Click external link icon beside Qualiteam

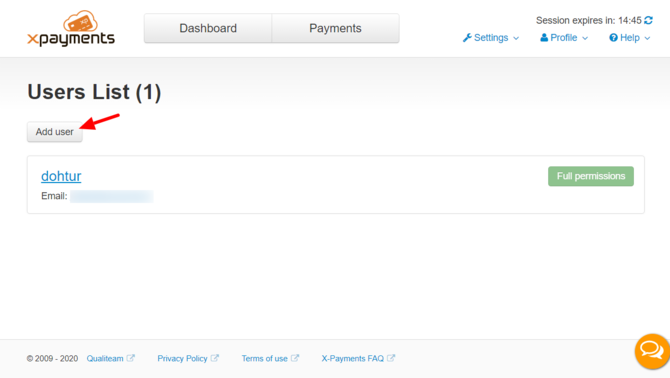coord(130,358)
